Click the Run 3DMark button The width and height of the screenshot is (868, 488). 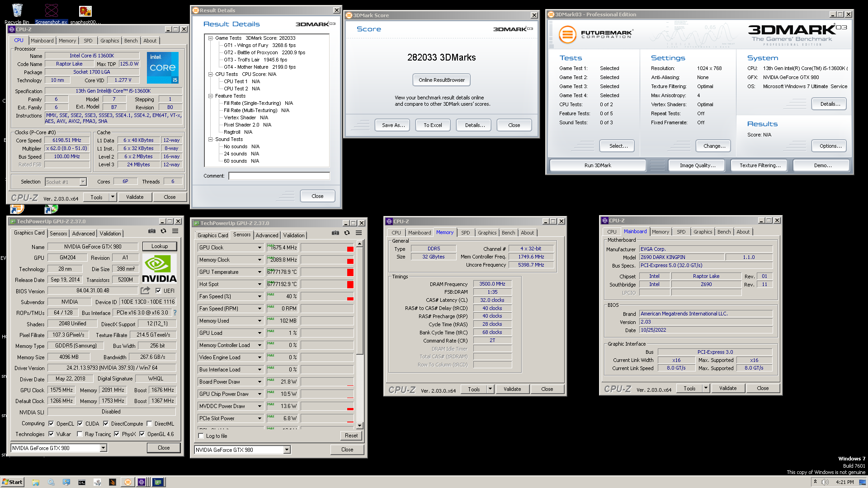[598, 165]
